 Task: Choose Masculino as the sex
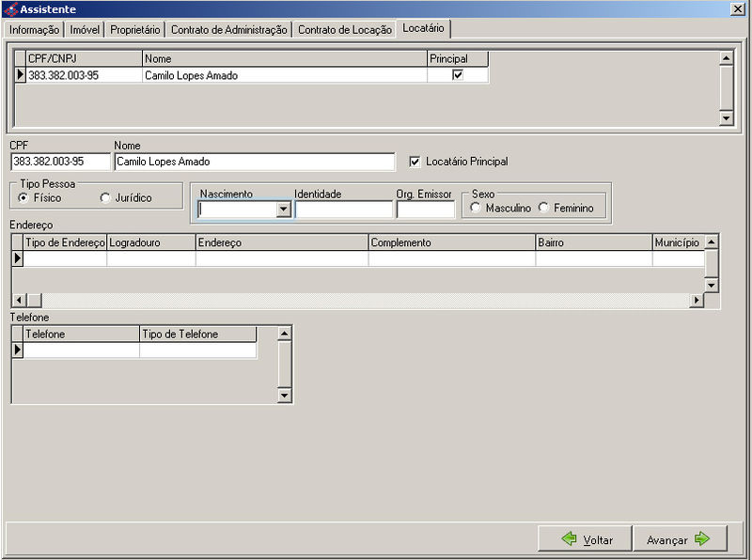point(477,208)
